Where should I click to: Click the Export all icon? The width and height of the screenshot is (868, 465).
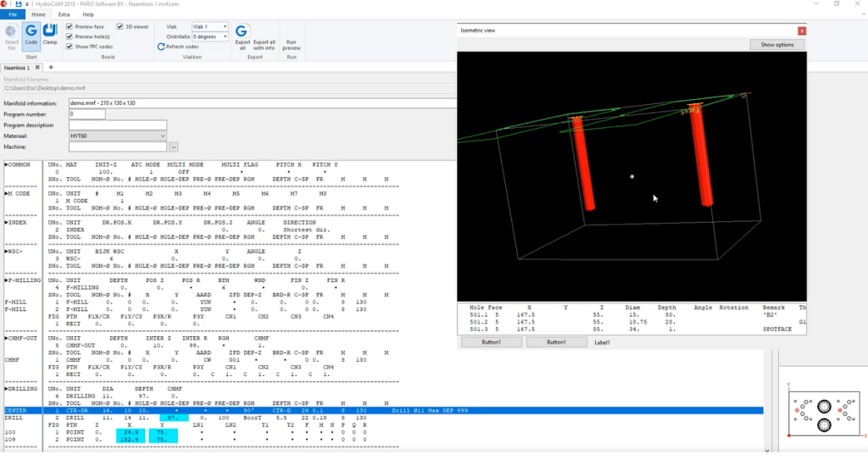(242, 37)
